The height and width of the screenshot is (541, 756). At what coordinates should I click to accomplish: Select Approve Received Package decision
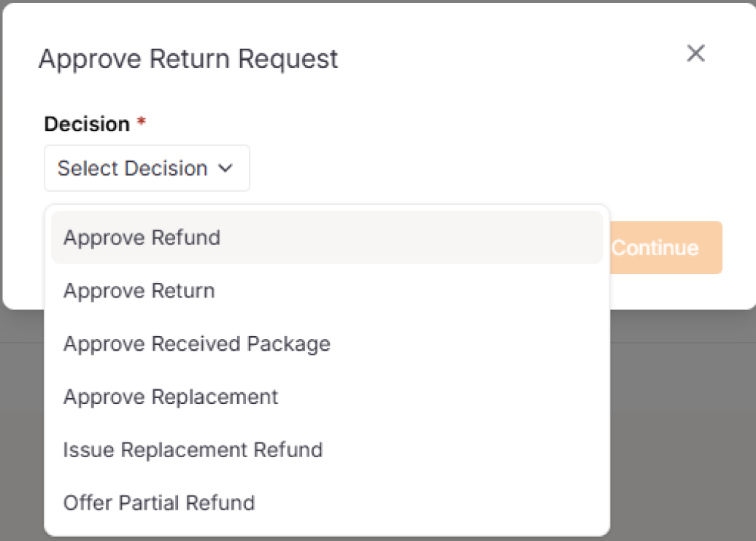(197, 344)
